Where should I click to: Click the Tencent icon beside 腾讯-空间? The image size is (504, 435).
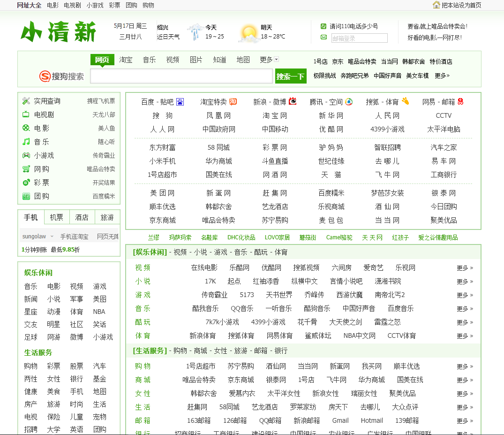pyautogui.click(x=349, y=102)
